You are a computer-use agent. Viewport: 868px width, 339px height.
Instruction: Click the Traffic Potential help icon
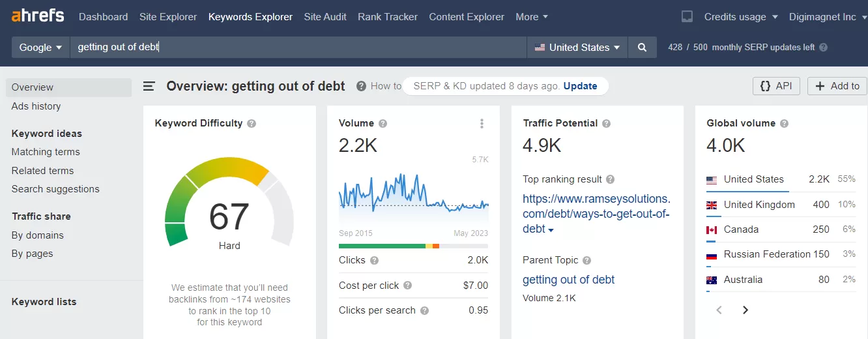(x=606, y=123)
